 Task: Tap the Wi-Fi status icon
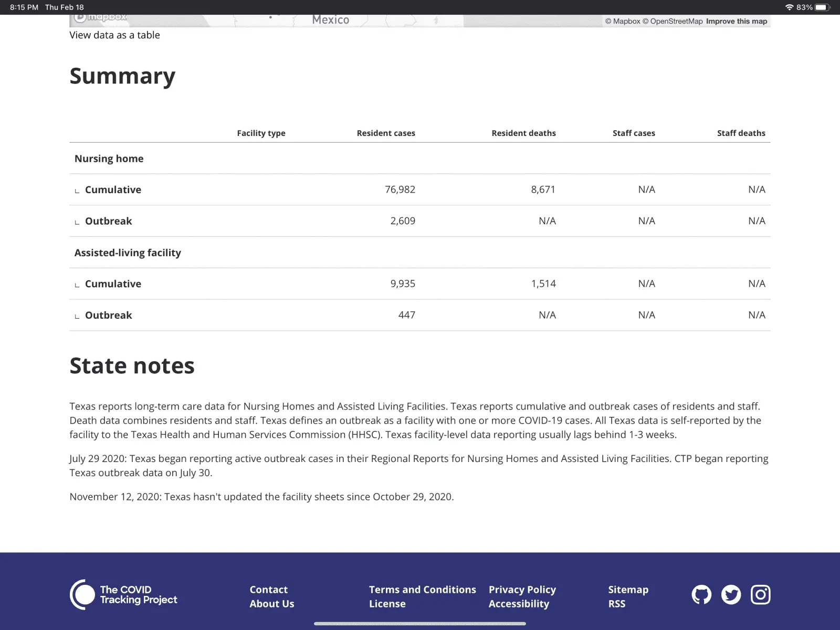[x=789, y=7]
